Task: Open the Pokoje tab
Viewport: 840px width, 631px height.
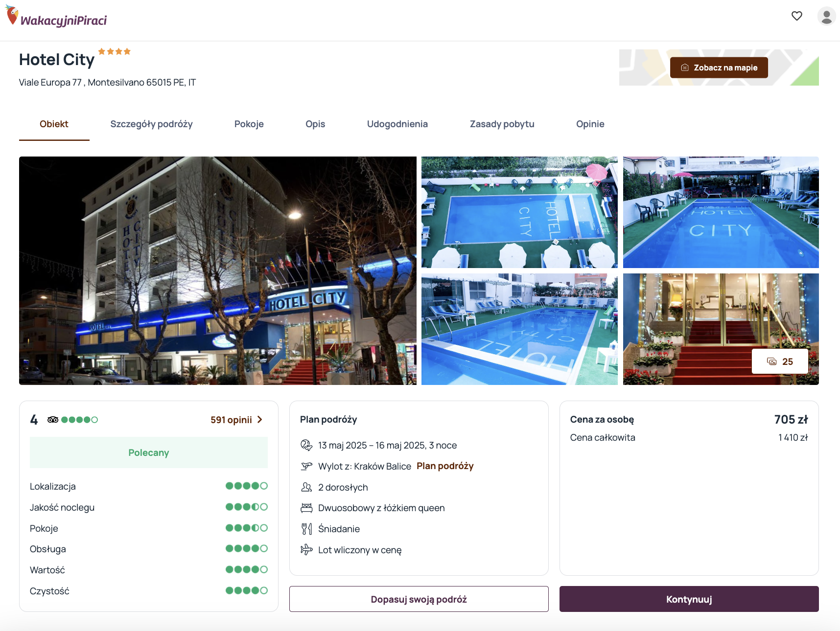Action: pyautogui.click(x=249, y=124)
